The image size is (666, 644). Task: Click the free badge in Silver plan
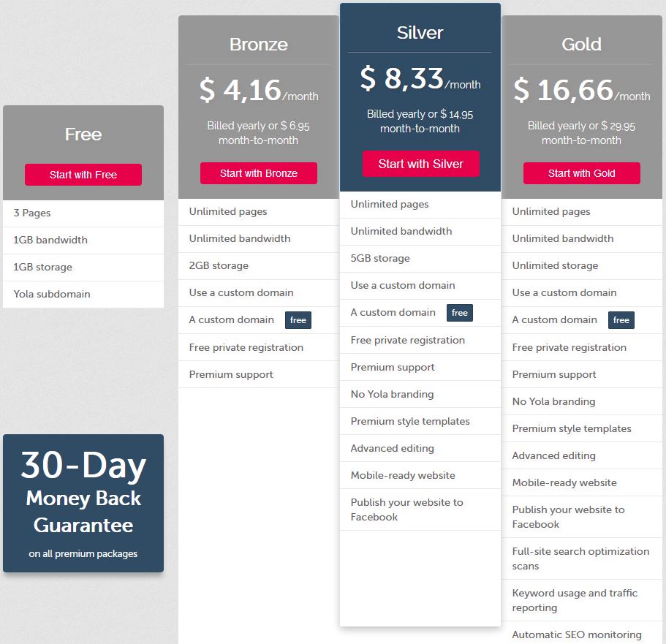pyautogui.click(x=460, y=313)
